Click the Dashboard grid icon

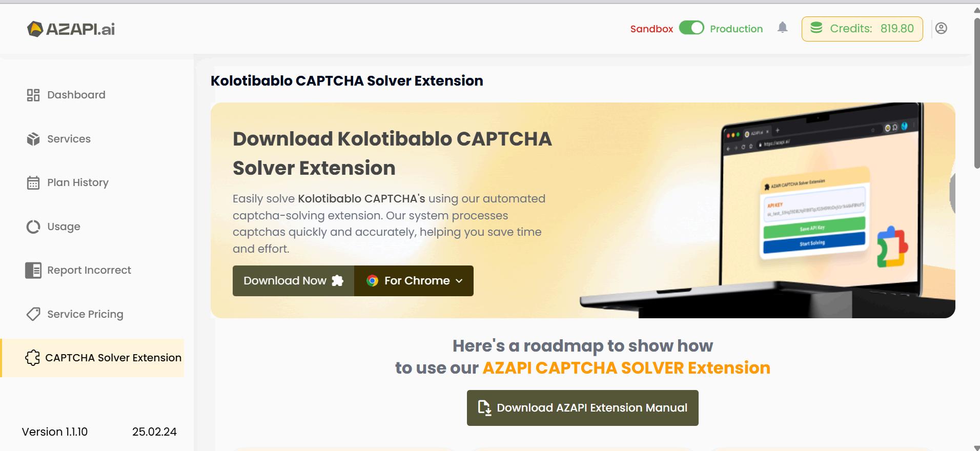click(33, 95)
